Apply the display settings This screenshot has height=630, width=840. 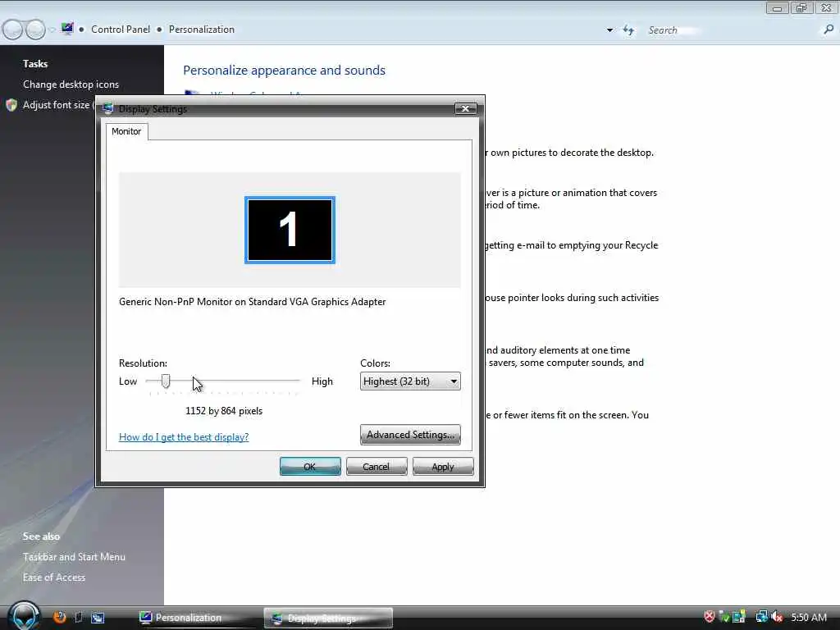[442, 467]
